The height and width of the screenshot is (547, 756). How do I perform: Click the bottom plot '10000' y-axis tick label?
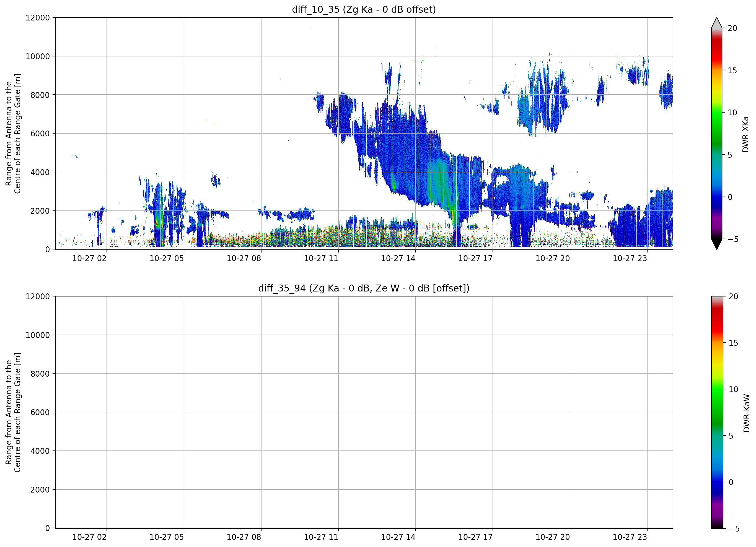[38, 335]
